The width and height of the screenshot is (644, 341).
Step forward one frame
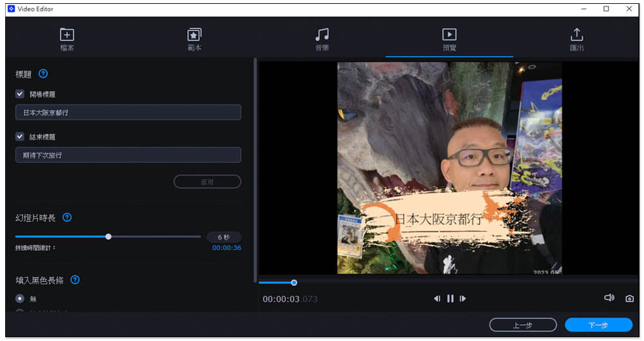[x=463, y=298]
